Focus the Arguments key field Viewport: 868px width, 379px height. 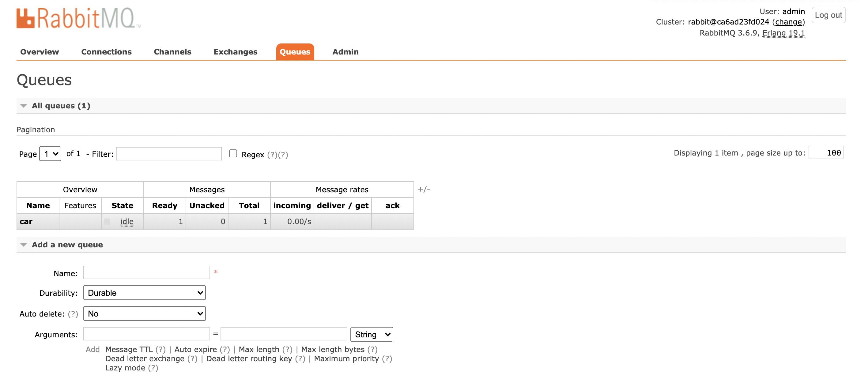147,334
